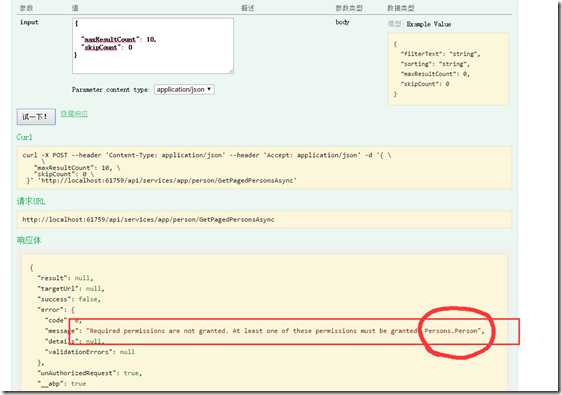Click the request URL text line
562x395 pixels.
click(x=148, y=219)
